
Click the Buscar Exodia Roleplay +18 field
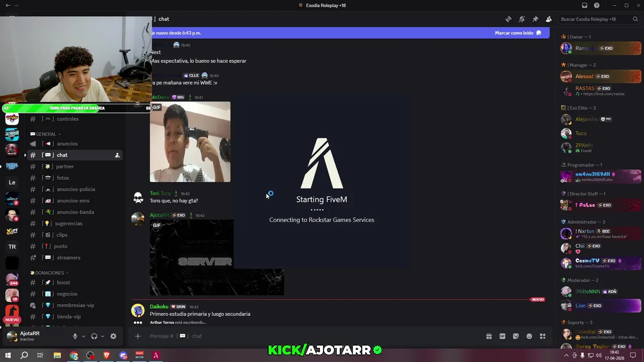point(599,19)
